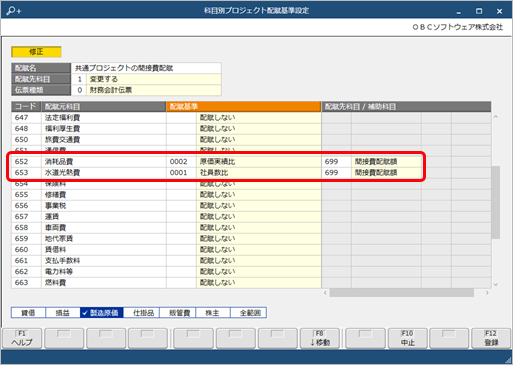Switch to the 貸借 tab
This screenshot has width=513, height=365.
[28, 313]
